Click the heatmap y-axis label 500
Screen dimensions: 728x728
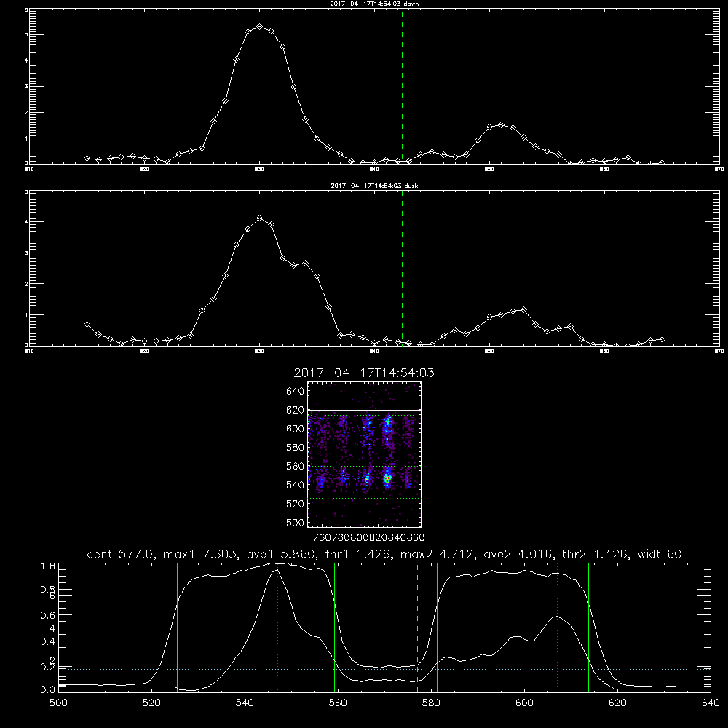click(x=296, y=522)
